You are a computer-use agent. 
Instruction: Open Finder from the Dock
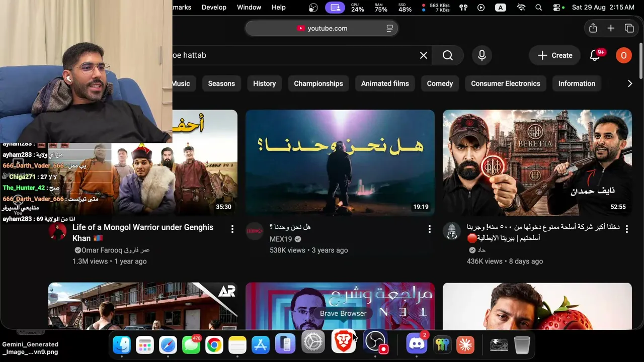(122, 344)
